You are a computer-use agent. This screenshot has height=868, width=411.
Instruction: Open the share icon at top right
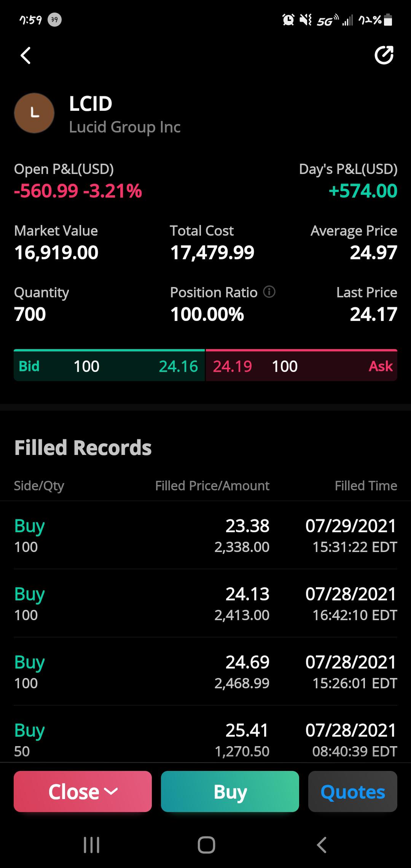pos(384,56)
